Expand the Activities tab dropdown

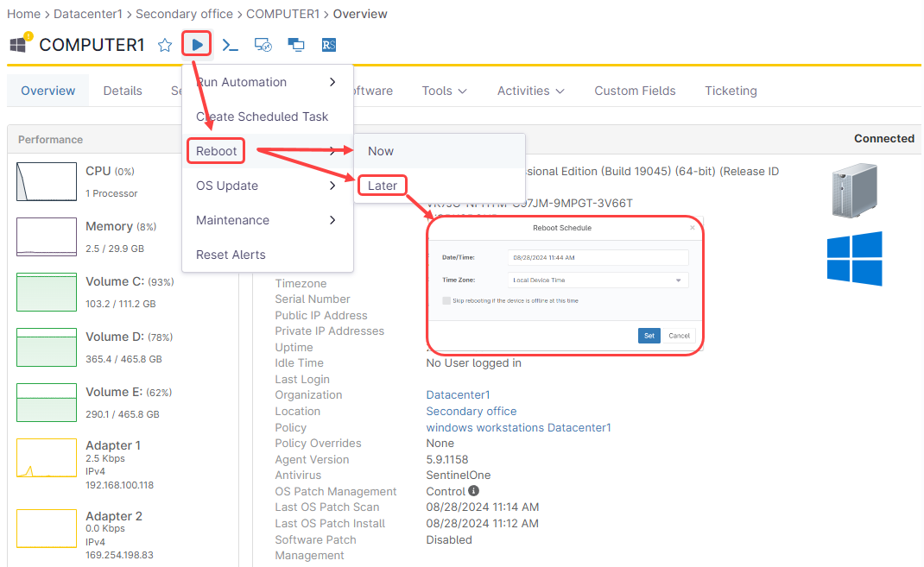click(x=530, y=91)
